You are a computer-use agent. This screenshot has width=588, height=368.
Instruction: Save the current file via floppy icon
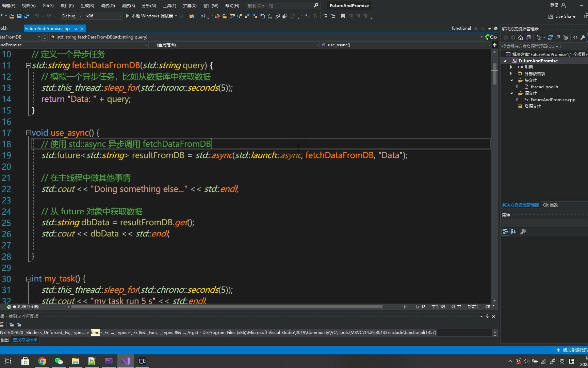[x=19, y=16]
